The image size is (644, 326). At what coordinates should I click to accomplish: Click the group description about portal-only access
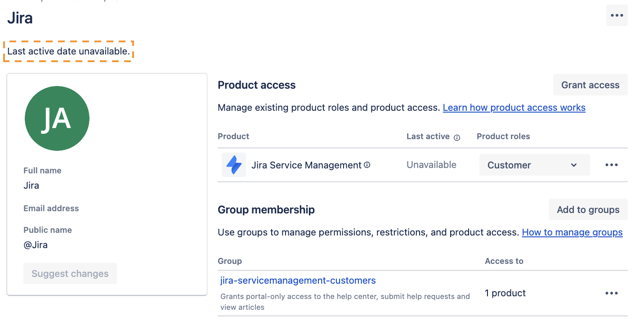click(345, 302)
